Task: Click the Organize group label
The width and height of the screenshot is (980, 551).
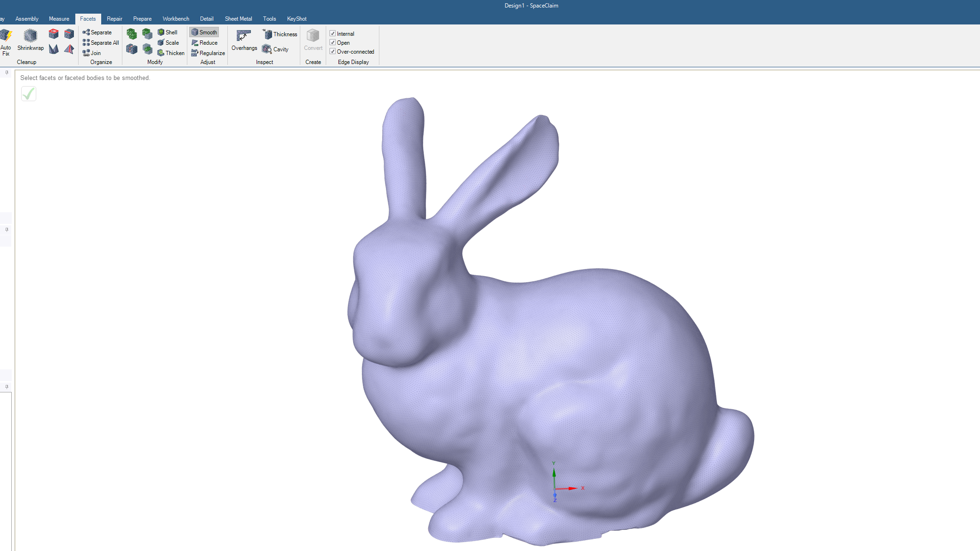Action: point(101,62)
